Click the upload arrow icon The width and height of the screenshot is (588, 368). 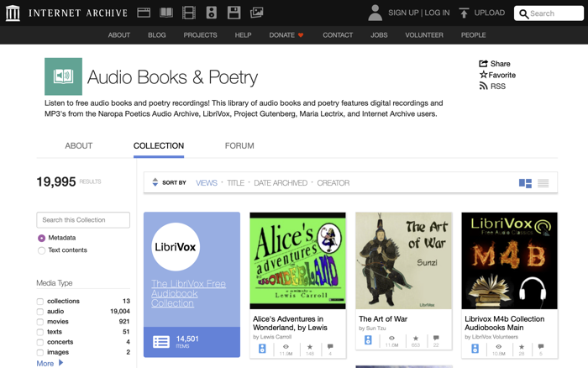(464, 13)
